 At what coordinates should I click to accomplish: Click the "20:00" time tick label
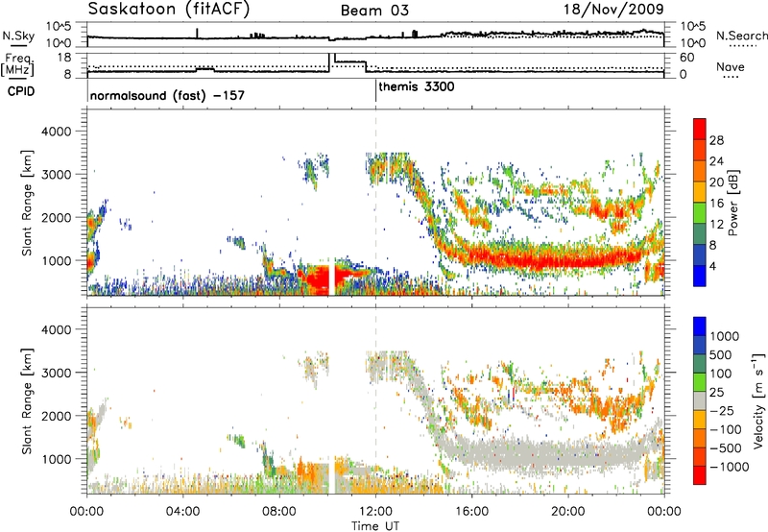coord(567,512)
